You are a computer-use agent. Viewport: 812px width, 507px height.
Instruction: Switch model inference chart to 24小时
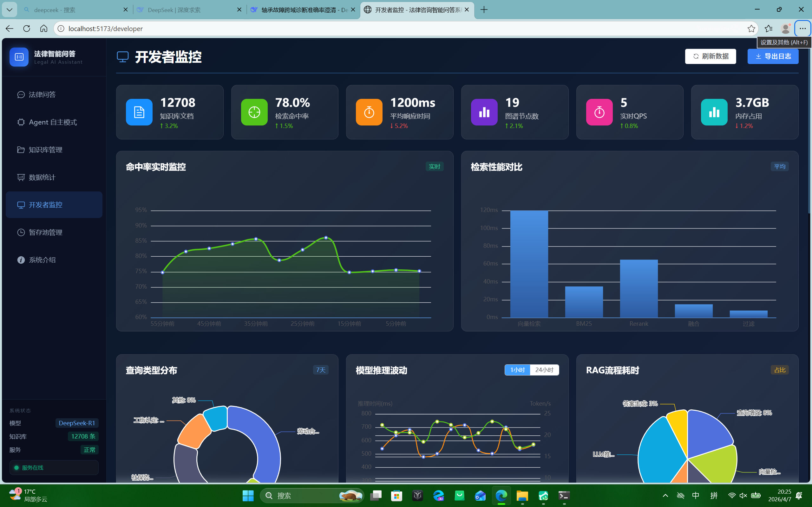(544, 370)
